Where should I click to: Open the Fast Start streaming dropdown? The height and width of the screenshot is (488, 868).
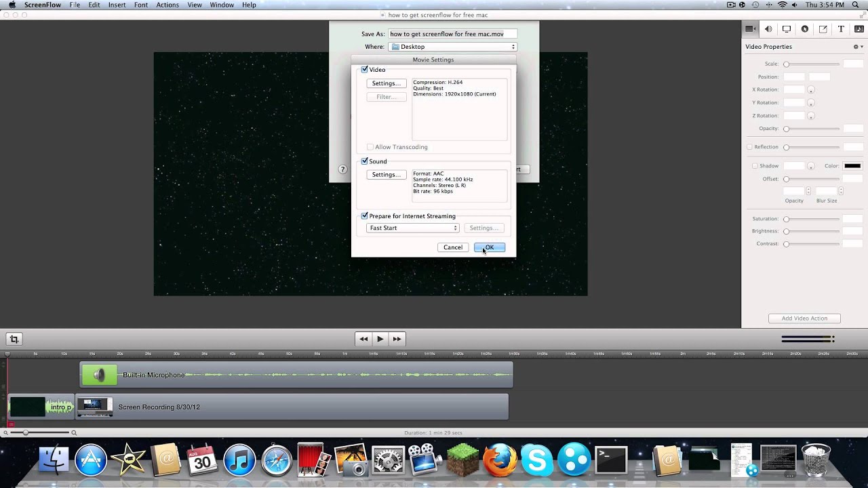[x=413, y=228]
